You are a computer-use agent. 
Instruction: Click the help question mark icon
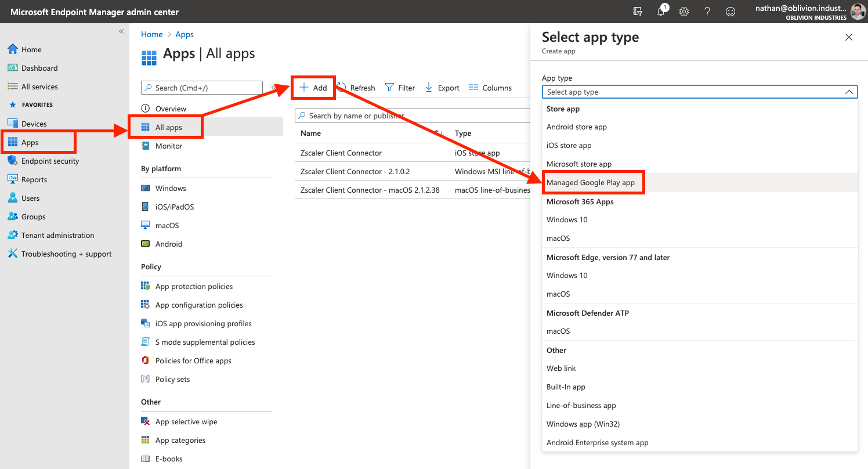click(x=707, y=12)
